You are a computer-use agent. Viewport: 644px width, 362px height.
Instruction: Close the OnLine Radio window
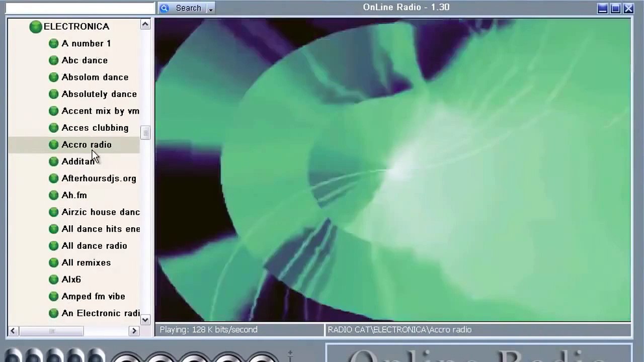click(628, 9)
